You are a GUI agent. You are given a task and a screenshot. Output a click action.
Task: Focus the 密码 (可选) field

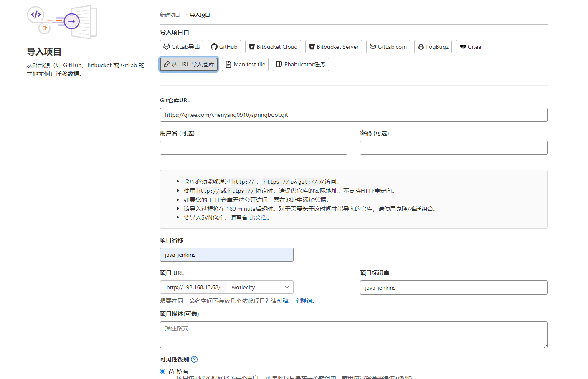(x=454, y=148)
